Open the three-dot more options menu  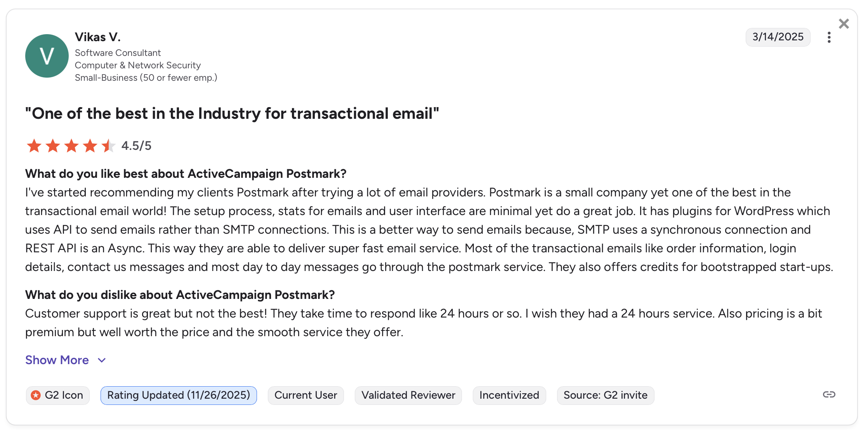coord(829,37)
